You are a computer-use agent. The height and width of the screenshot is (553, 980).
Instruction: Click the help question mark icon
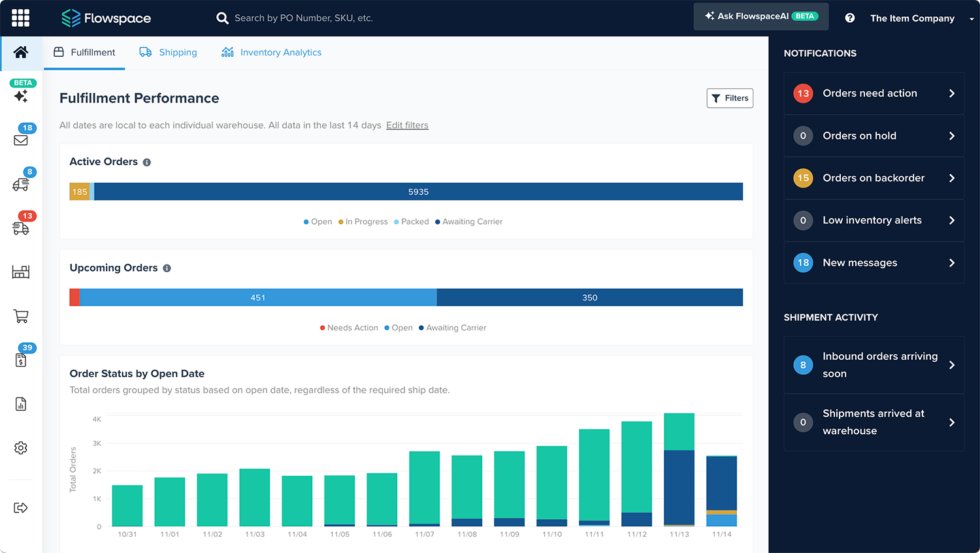(x=849, y=18)
